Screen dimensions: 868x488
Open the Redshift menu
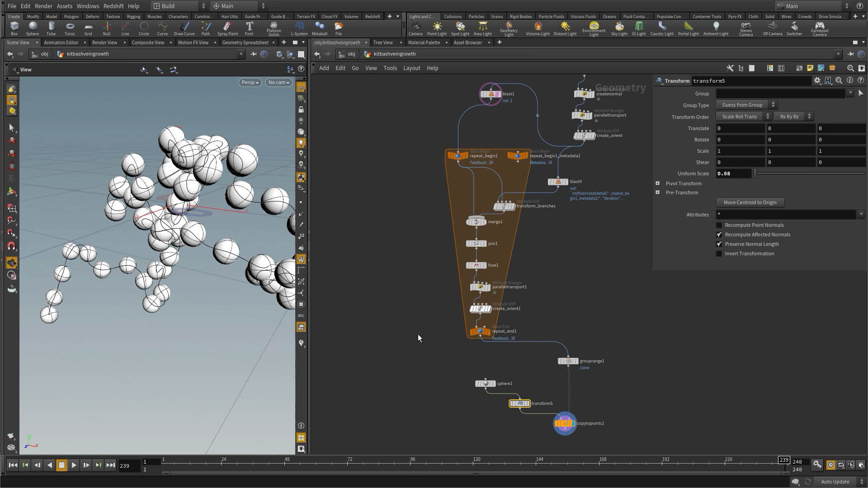click(x=113, y=6)
